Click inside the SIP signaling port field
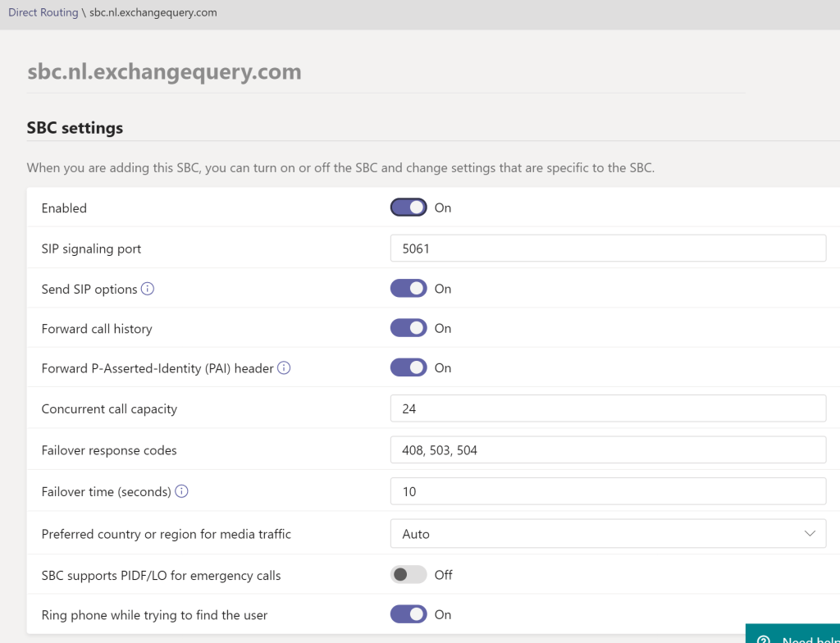This screenshot has height=643, width=840. (x=607, y=248)
